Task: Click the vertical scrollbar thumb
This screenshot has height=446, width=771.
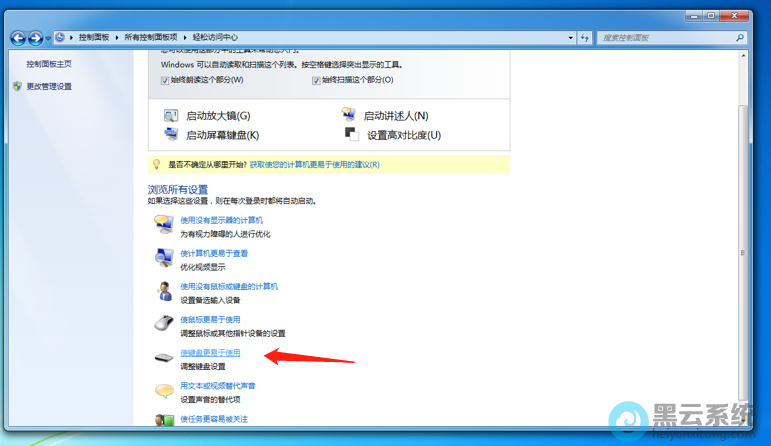Action: click(x=742, y=250)
